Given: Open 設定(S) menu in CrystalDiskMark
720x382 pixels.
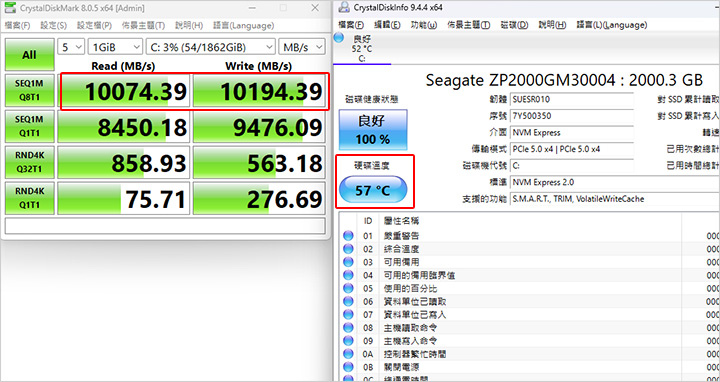Looking at the screenshot, I should coord(53,25).
